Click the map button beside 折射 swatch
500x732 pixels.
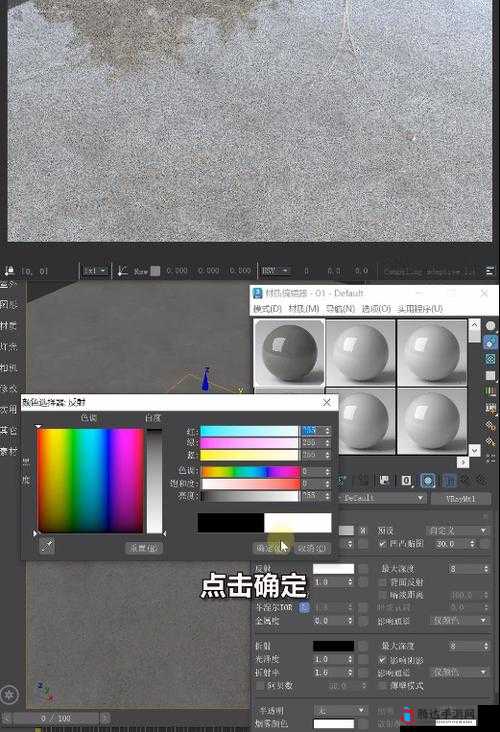(x=363, y=646)
